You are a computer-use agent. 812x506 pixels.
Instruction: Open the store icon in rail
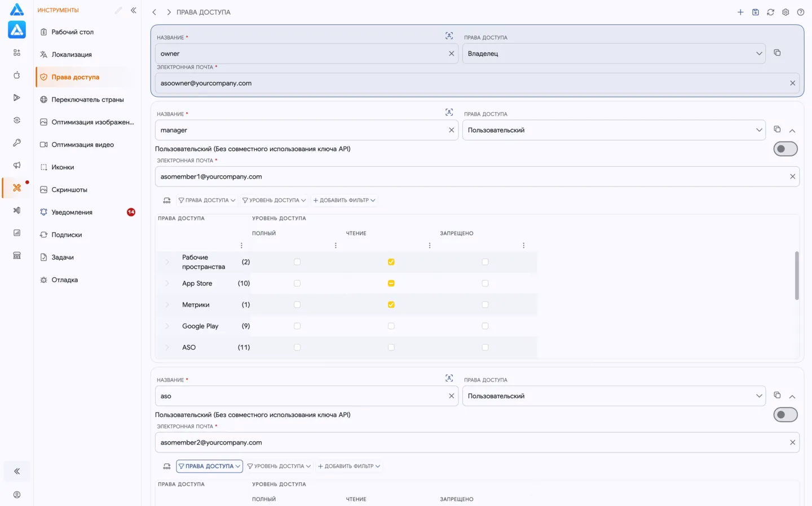click(17, 255)
